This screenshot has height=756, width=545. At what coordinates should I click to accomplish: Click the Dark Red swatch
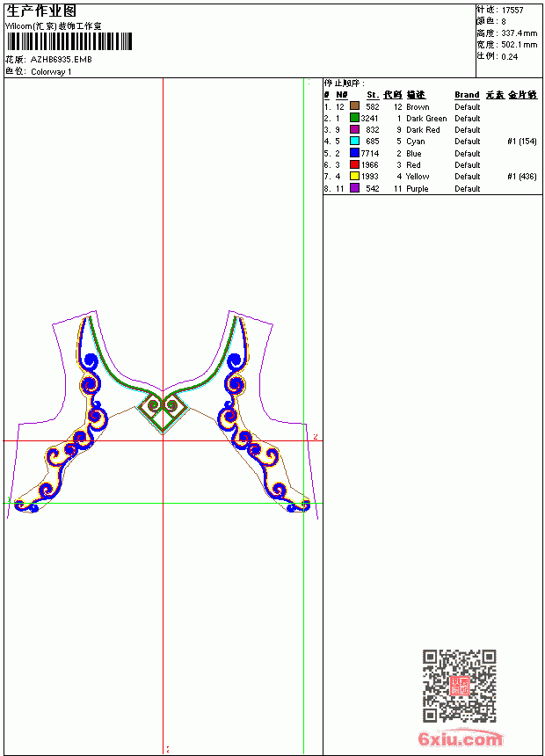click(x=354, y=129)
